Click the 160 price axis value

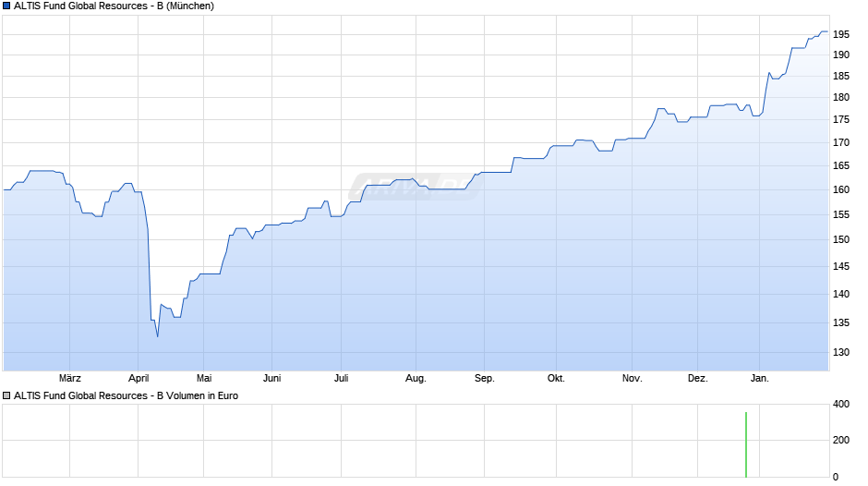click(841, 189)
